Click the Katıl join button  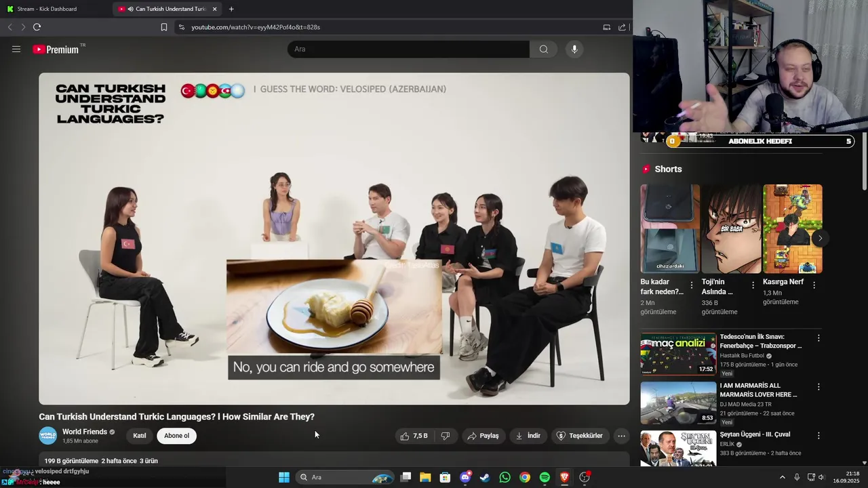[x=140, y=436]
